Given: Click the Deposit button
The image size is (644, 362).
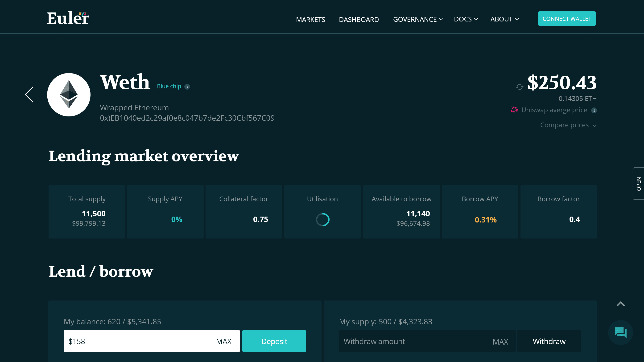Looking at the screenshot, I should click(x=274, y=341).
